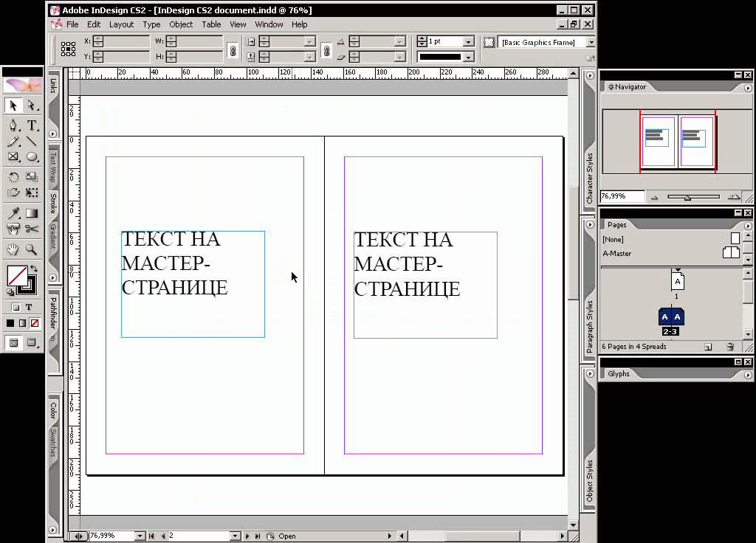This screenshot has width=756, height=543.
Task: Open the Paragraph Styles side tab
Action: [x=589, y=327]
